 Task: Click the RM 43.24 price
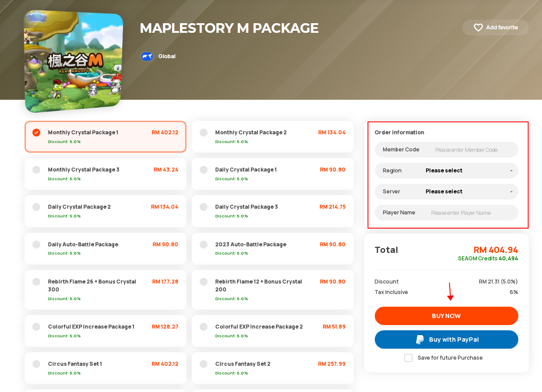click(x=166, y=170)
